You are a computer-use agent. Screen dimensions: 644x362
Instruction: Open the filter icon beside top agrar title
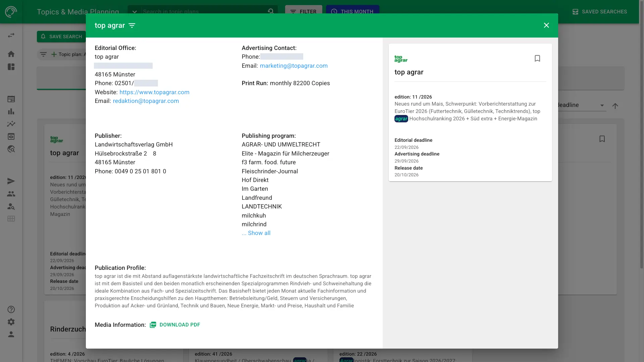pyautogui.click(x=132, y=25)
